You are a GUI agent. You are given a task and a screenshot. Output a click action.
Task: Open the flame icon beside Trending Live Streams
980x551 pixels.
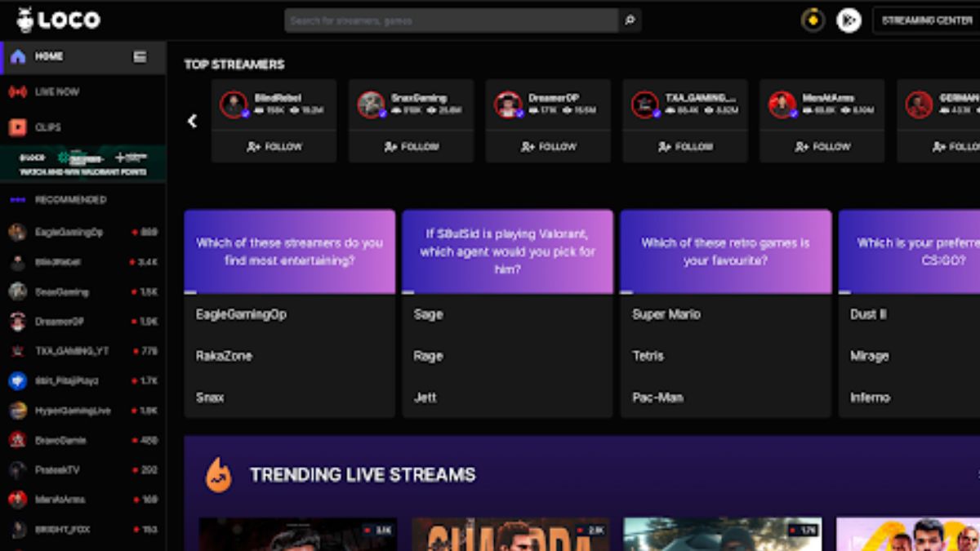pos(219,474)
